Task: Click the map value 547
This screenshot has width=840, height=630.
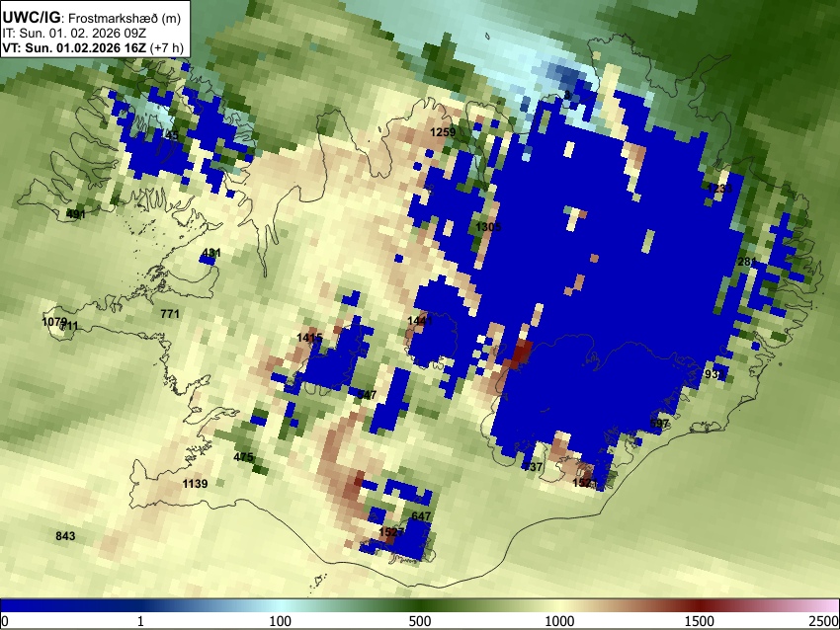Action: pos(367,395)
